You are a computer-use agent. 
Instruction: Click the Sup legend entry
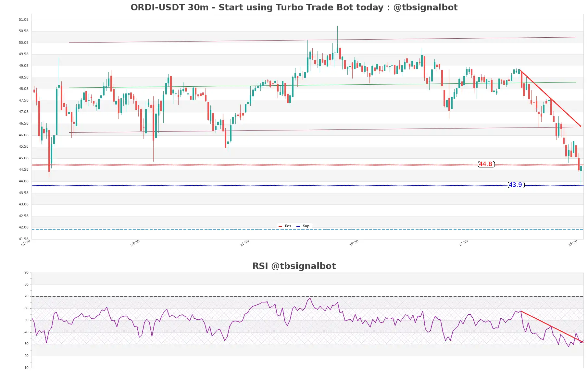[303, 226]
